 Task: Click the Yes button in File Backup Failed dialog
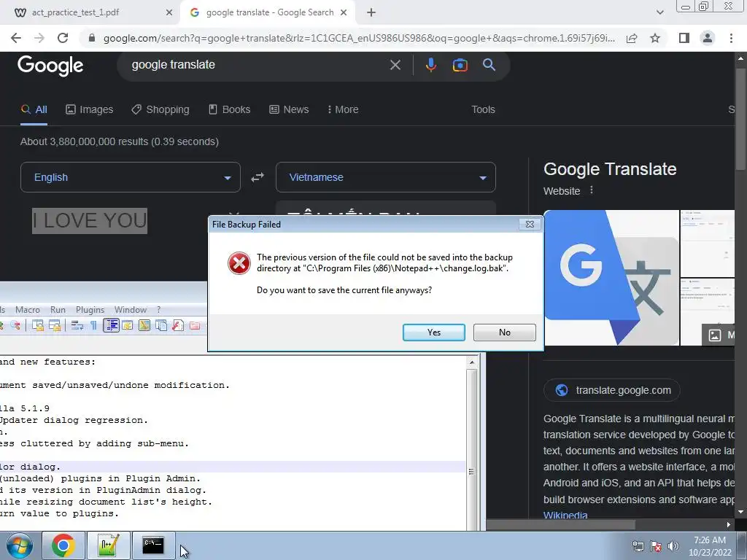click(433, 332)
